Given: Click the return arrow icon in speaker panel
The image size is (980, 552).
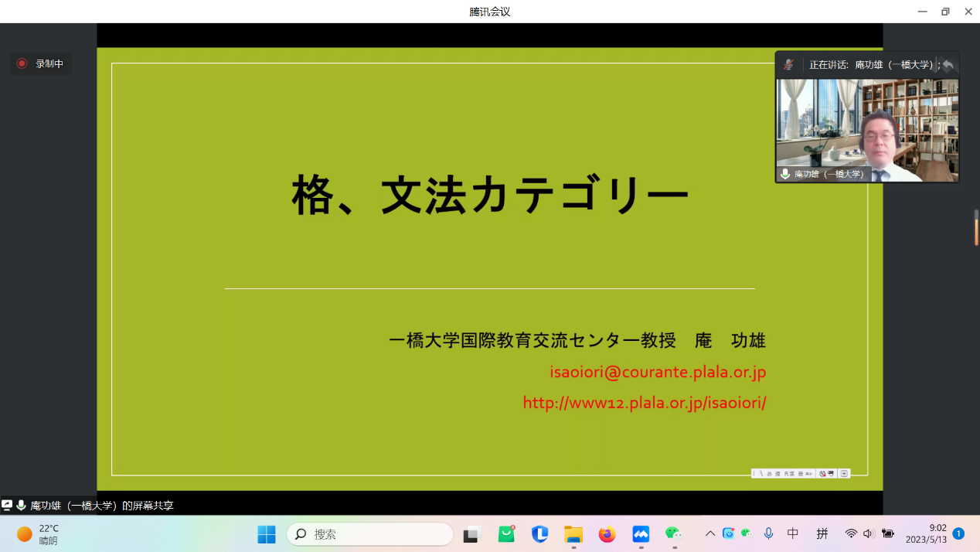Looking at the screenshot, I should tap(948, 65).
